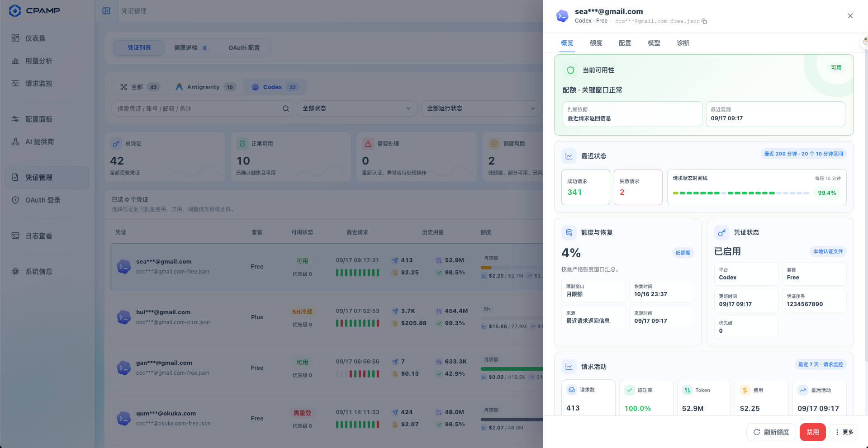Select the hul***@gmail.com credential row
868x448 pixels.
pyautogui.click(x=326, y=317)
